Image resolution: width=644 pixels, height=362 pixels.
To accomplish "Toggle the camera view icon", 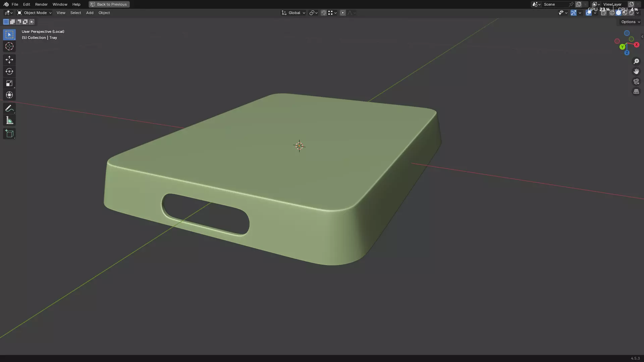I will click(x=636, y=81).
